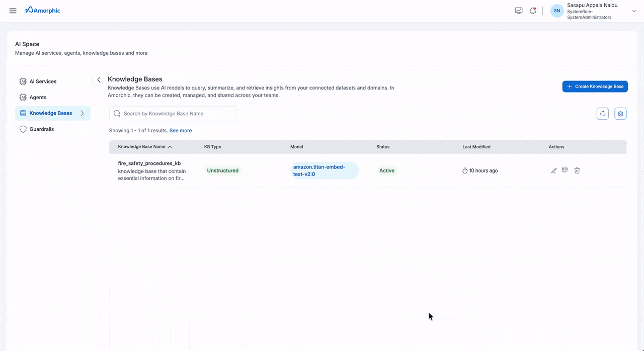Click the SN user avatar
This screenshot has width=644, height=351.
click(556, 11)
